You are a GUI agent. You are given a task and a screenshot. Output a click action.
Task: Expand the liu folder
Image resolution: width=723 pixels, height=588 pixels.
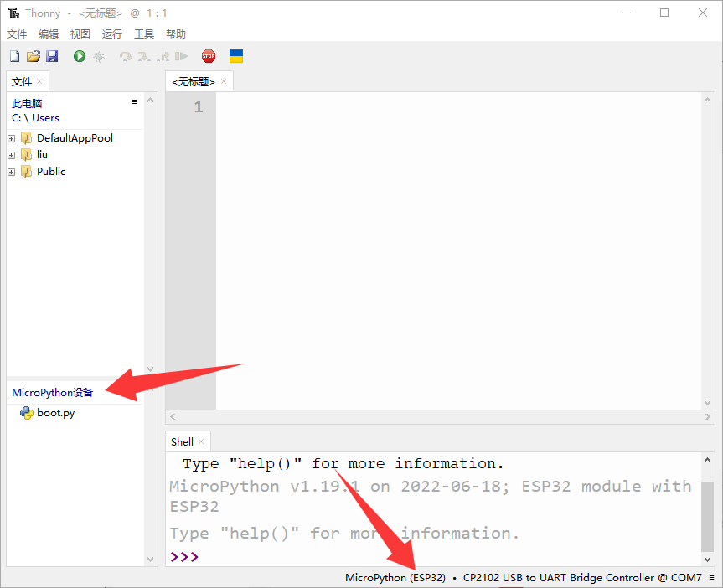12,156
